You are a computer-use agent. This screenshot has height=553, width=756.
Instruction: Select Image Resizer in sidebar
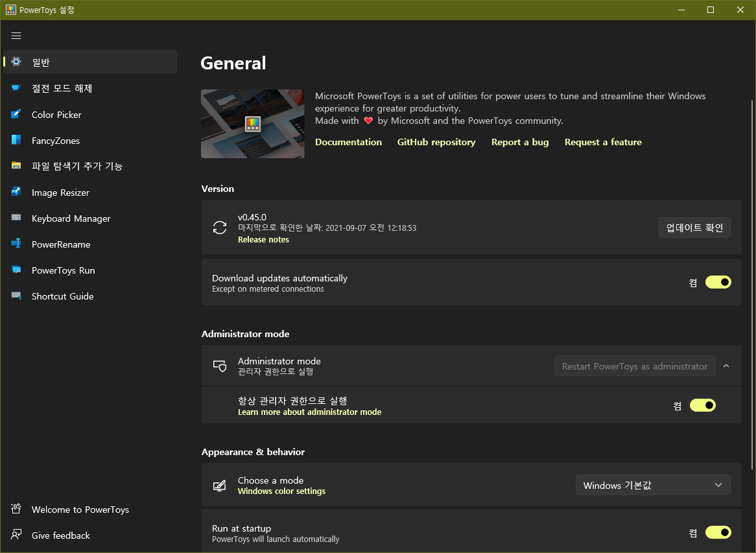[90, 193]
